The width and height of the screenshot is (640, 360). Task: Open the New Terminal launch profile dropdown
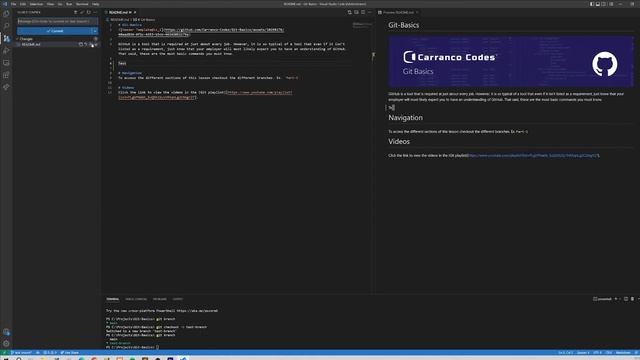click(x=620, y=299)
